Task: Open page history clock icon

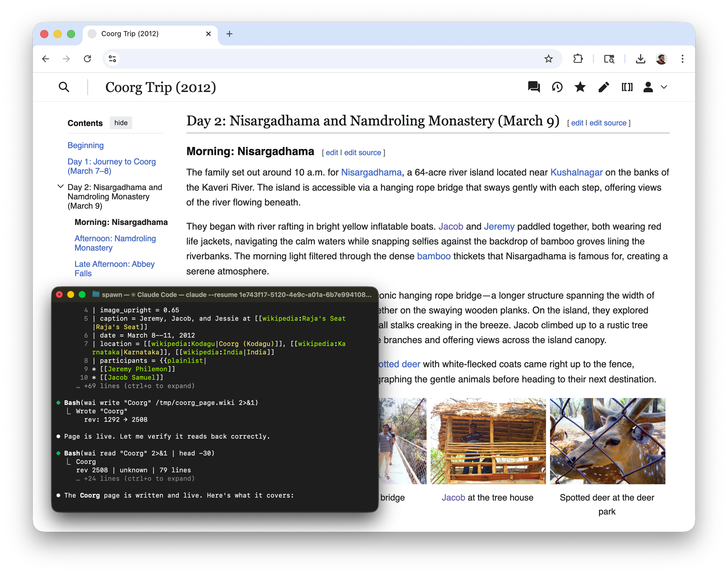Action: click(557, 87)
